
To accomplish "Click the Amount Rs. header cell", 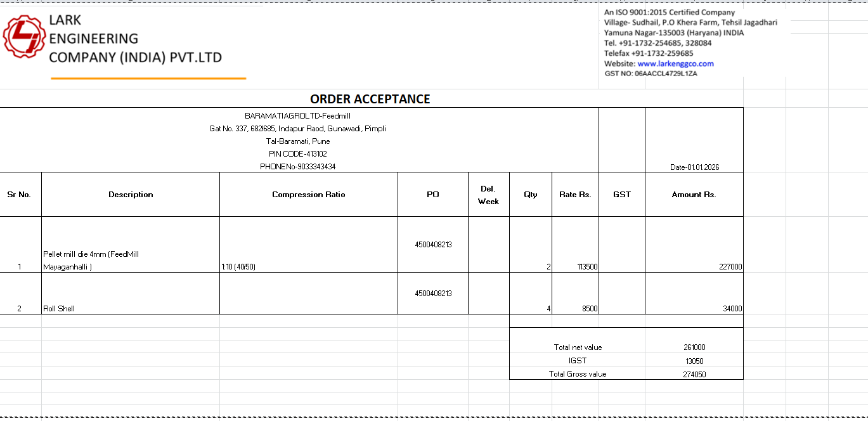I will click(x=694, y=195).
